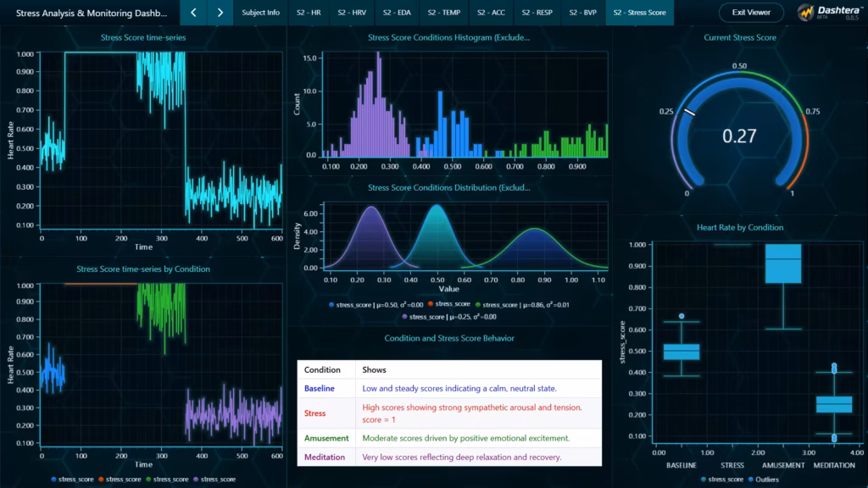The height and width of the screenshot is (488, 868).
Task: Click green stress_score dot under condition time-series
Action: 148,479
